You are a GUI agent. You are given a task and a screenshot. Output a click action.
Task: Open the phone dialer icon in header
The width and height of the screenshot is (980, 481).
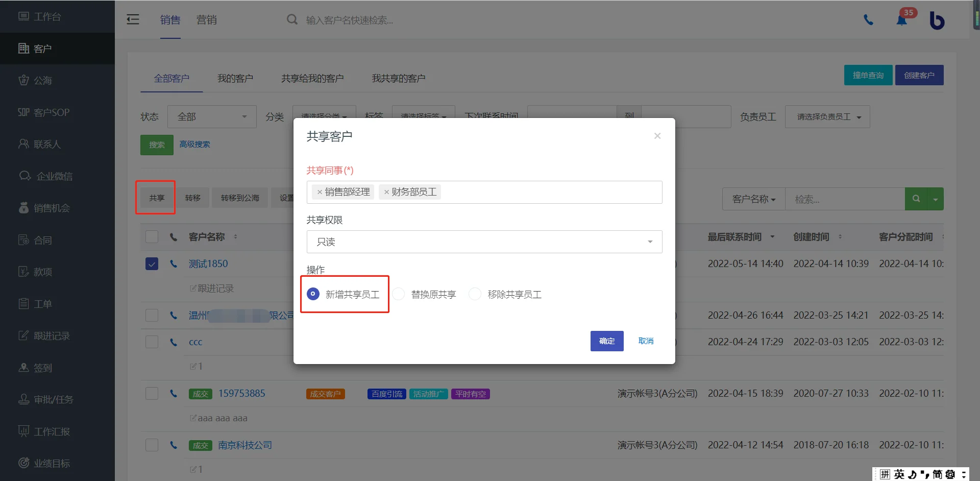point(868,20)
